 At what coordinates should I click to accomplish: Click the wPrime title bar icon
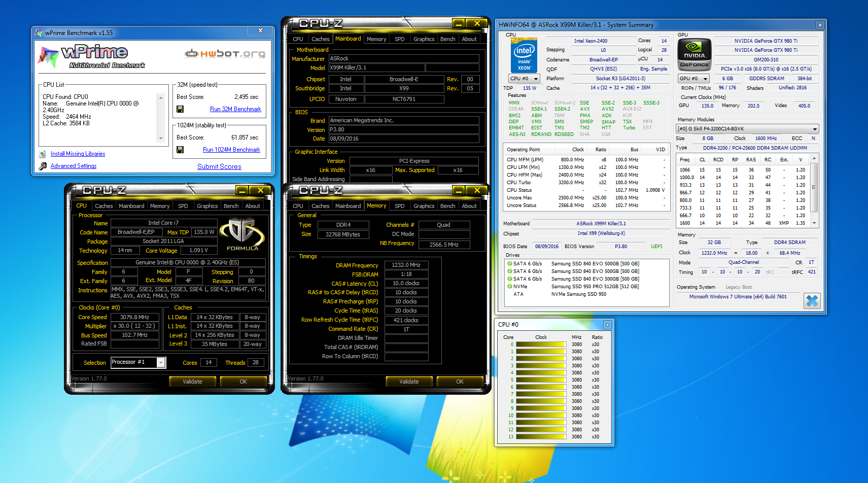click(x=39, y=33)
